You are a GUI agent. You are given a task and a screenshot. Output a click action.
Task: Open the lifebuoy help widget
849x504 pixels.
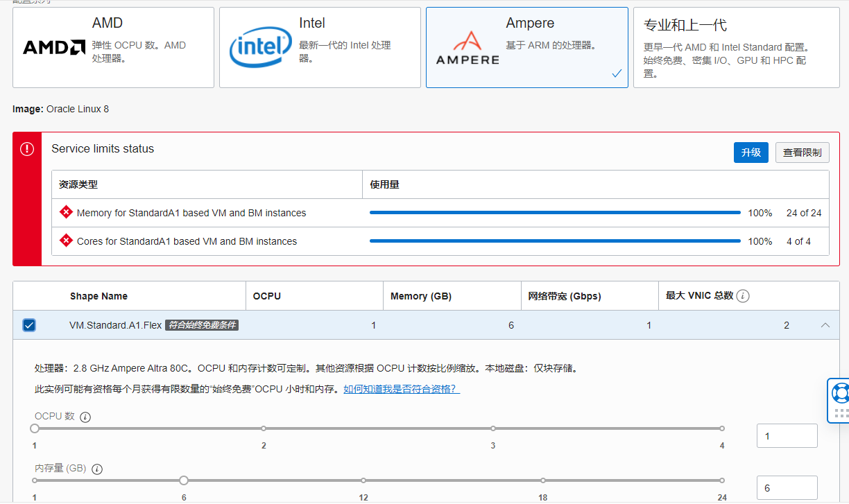pos(841,392)
